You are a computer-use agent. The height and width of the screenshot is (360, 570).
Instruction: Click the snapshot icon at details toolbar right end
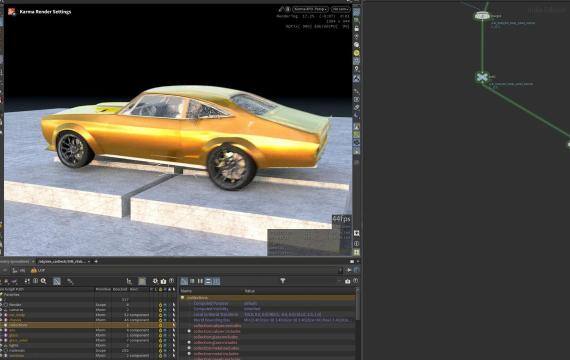348,281
